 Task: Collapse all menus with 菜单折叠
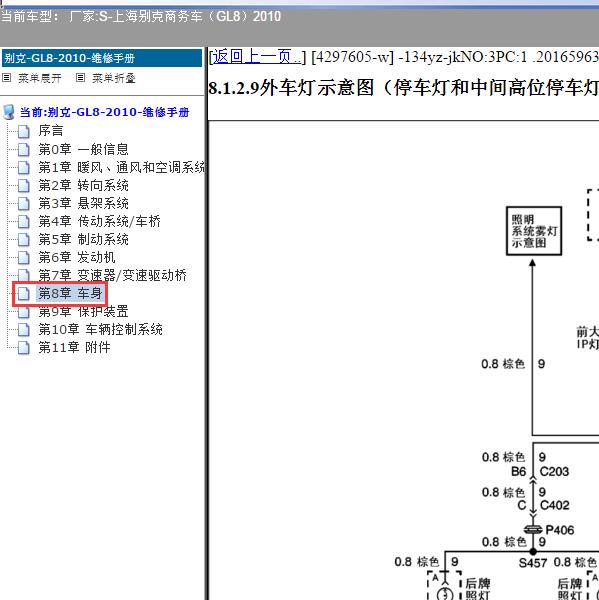(x=114, y=78)
